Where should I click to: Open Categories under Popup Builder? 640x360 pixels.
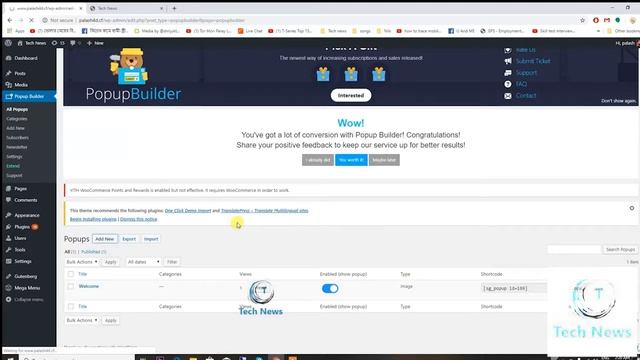pyautogui.click(x=17, y=119)
